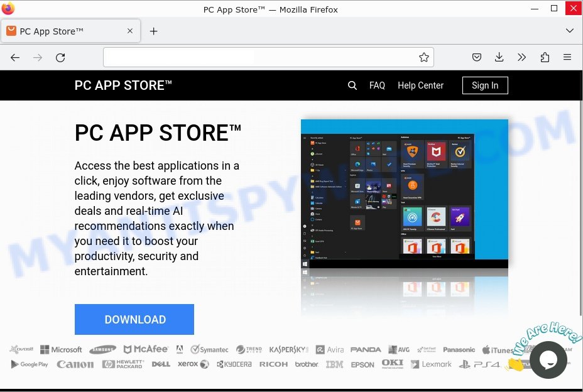The height and width of the screenshot is (392, 583).
Task: Click the Panasonic vendor logo
Action: point(459,350)
